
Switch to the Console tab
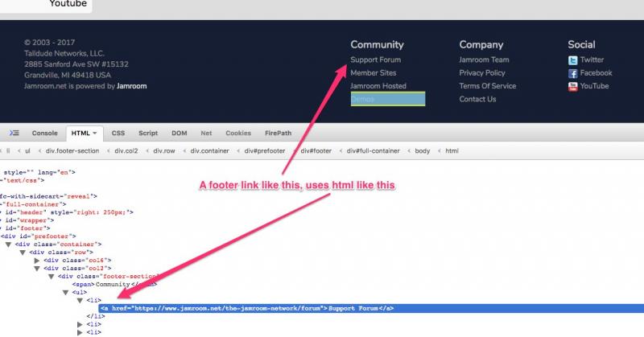(x=45, y=133)
